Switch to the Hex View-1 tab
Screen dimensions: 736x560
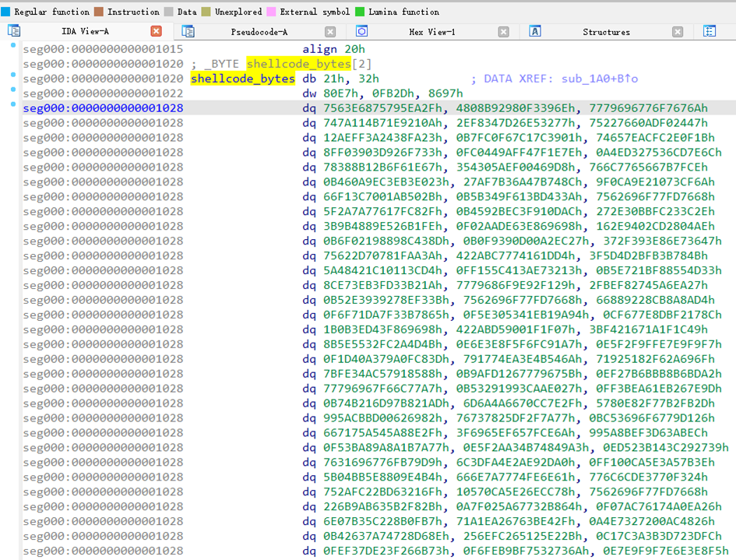[431, 31]
